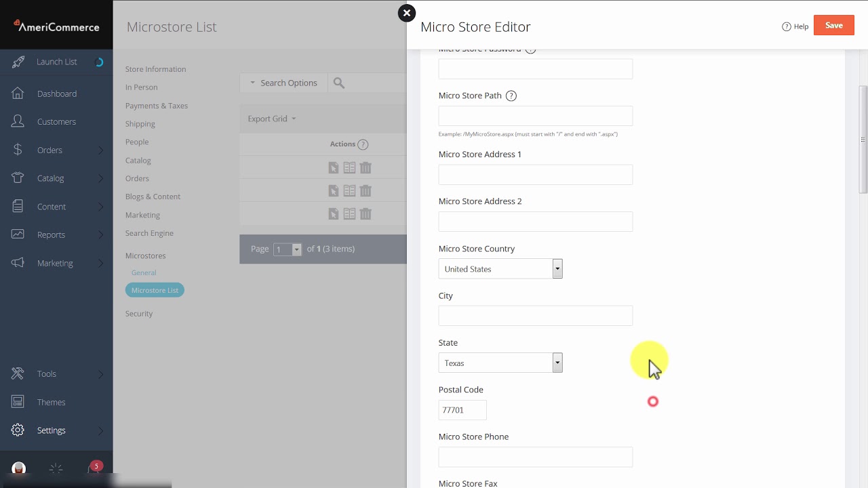Click trash icon in second grid row
Viewport: 868px width, 488px height.
tap(366, 191)
